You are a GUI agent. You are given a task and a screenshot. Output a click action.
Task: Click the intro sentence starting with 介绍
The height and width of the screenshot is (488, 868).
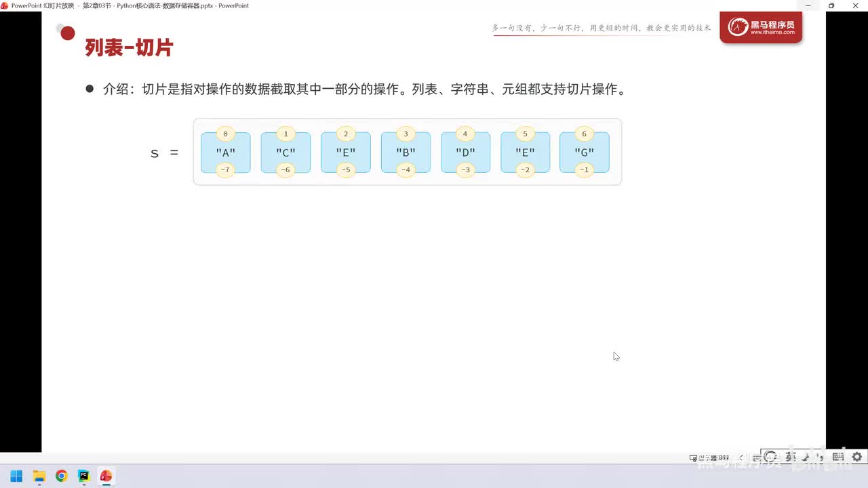(363, 89)
